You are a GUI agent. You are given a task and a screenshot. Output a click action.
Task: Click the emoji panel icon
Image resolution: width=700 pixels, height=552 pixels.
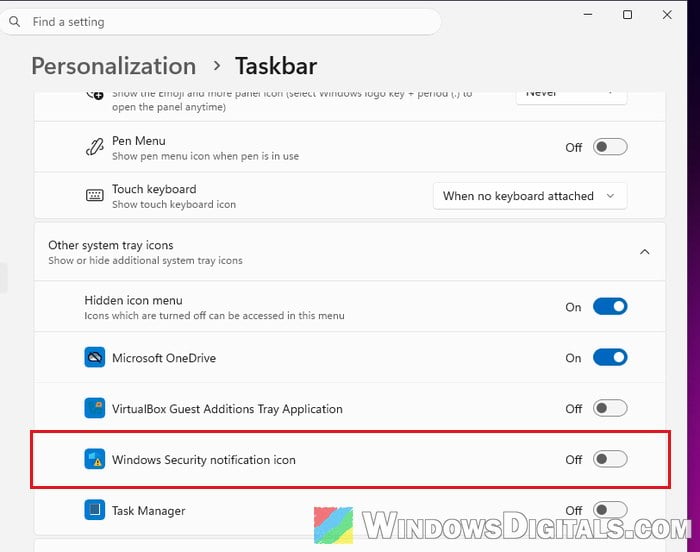pyautogui.click(x=95, y=95)
